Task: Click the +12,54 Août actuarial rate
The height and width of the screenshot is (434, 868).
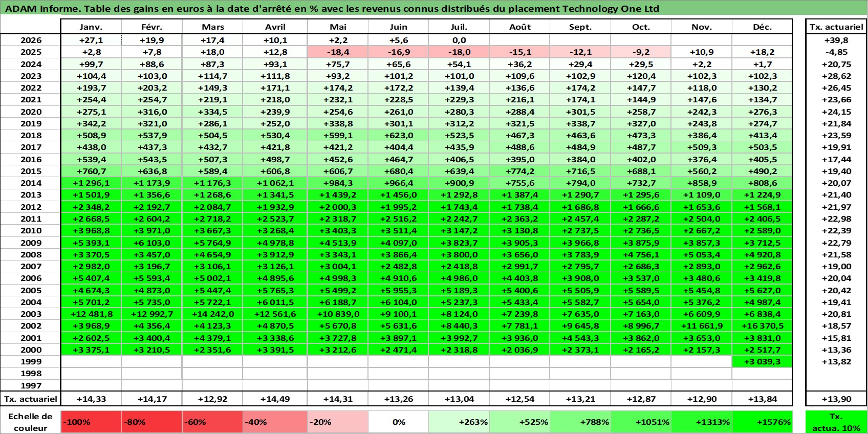Action: click(519, 399)
